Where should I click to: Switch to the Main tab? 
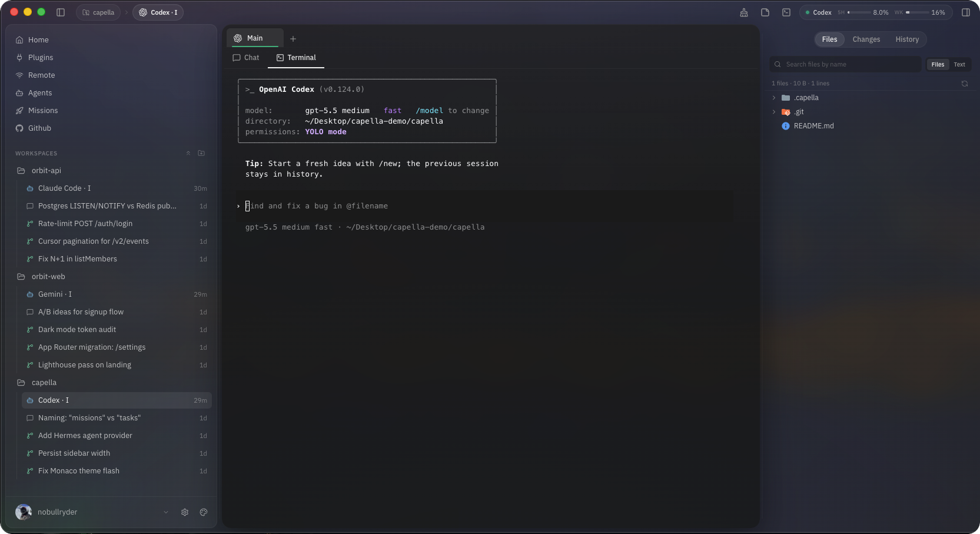pos(255,38)
